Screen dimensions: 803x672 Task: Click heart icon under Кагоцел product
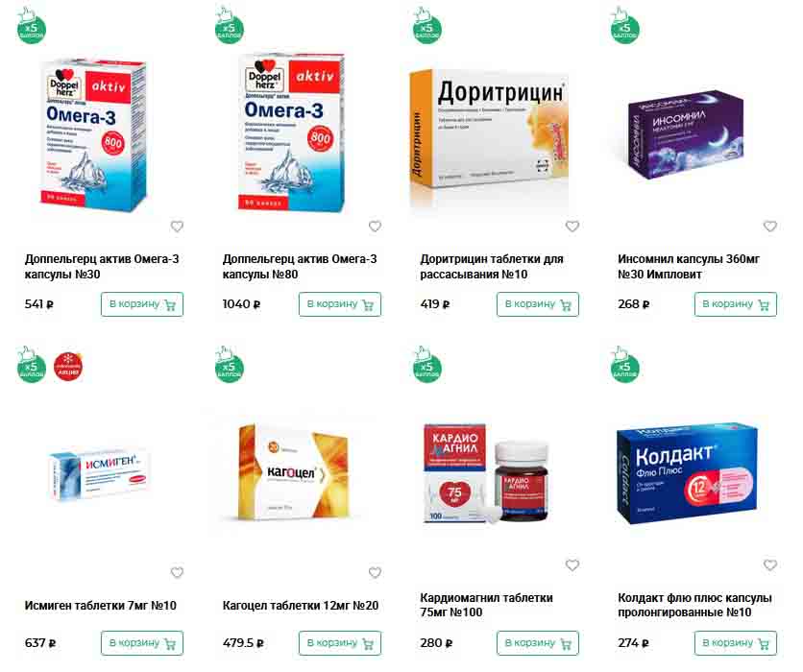pyautogui.click(x=375, y=573)
